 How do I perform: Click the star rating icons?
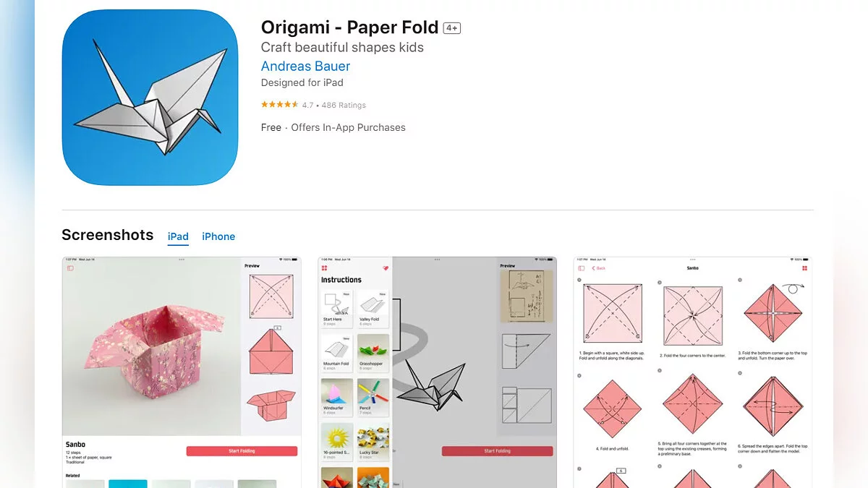coord(280,105)
